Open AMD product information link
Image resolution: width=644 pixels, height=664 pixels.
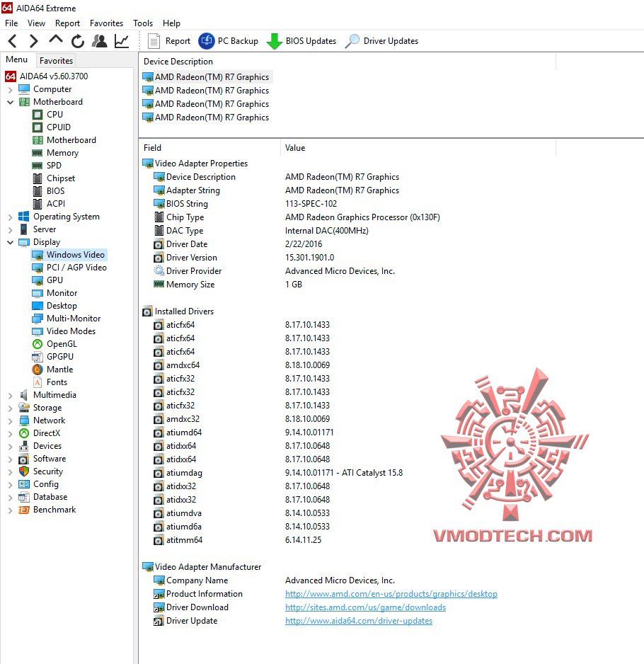pyautogui.click(x=391, y=594)
